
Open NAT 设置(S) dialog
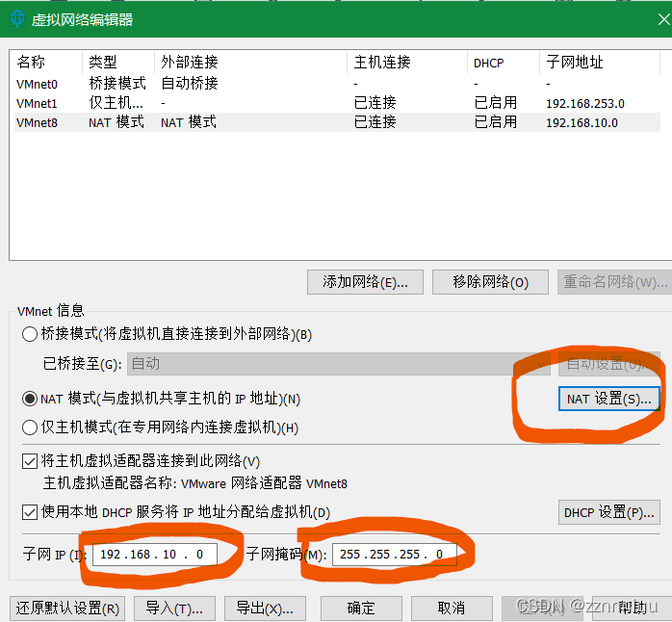tap(609, 399)
